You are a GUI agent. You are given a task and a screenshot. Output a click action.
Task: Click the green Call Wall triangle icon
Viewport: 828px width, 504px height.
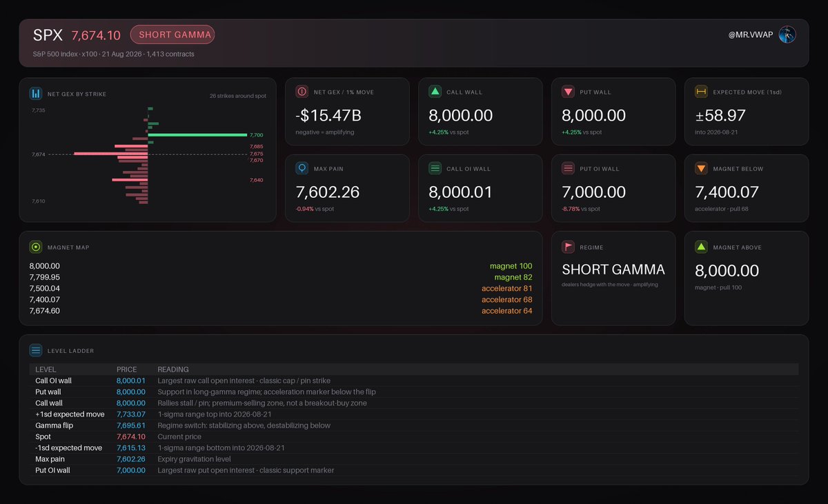pyautogui.click(x=435, y=92)
